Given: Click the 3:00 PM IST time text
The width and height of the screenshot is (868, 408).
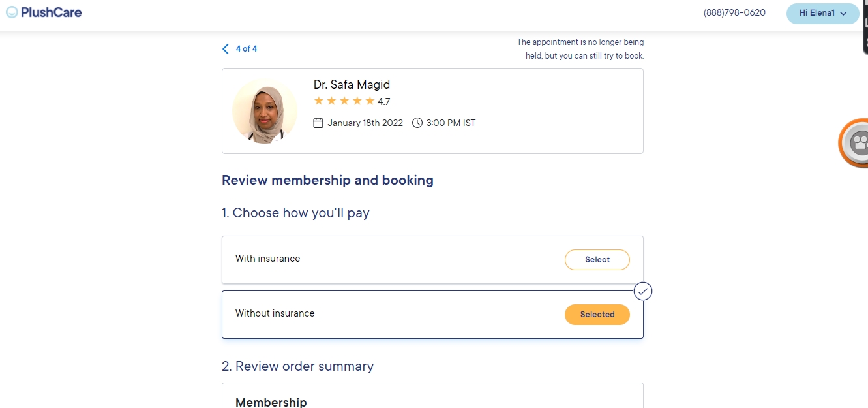Looking at the screenshot, I should 451,123.
